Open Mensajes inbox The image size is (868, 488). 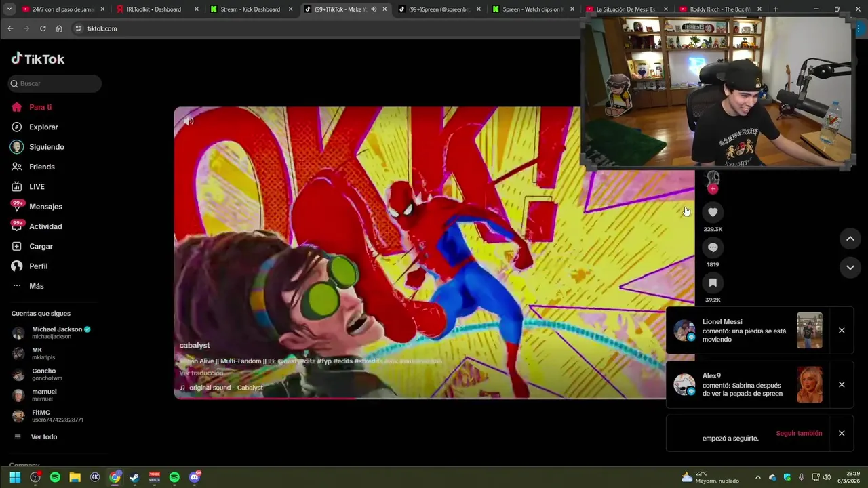[37, 207]
